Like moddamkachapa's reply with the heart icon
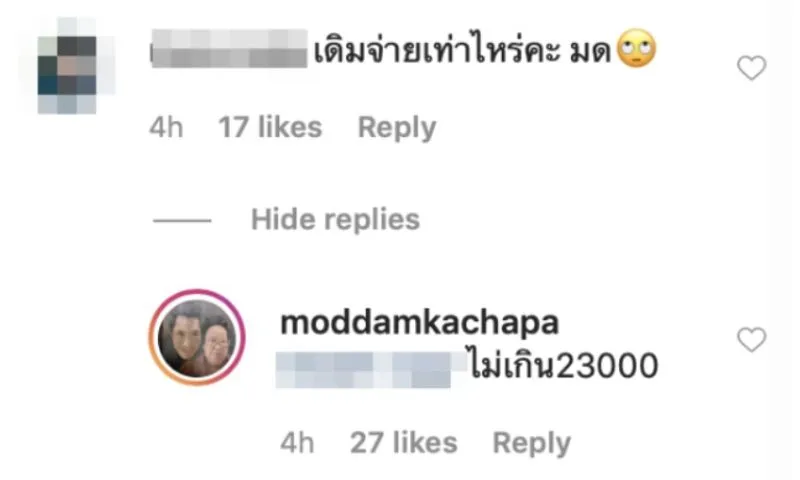The image size is (800, 480). pyautogui.click(x=752, y=340)
